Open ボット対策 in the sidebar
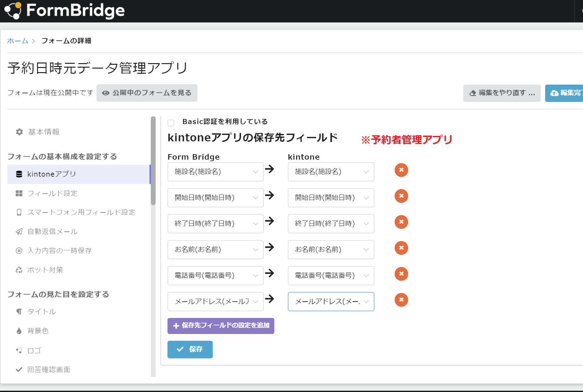 pos(39,270)
